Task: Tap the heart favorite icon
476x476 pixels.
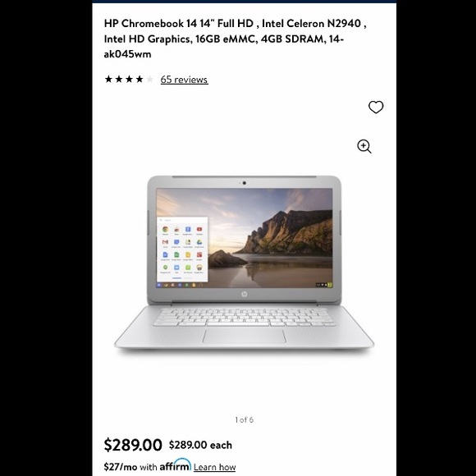Action: 376,107
